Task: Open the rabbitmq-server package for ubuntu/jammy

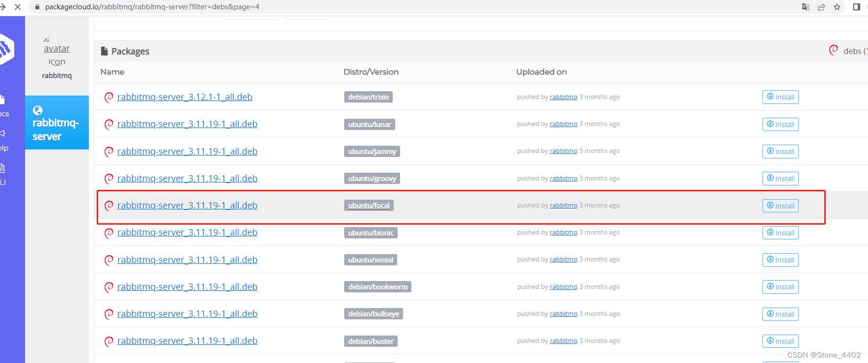Action: [x=187, y=152]
